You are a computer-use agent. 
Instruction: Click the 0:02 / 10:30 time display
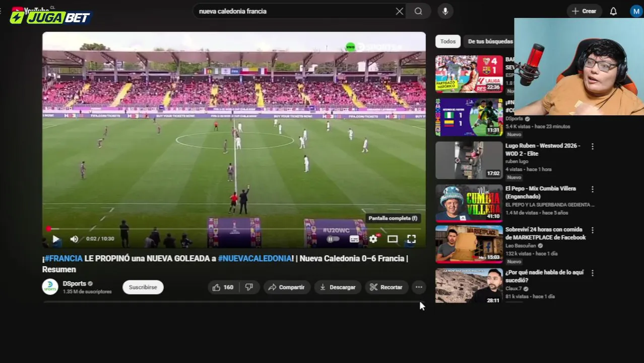coord(100,239)
